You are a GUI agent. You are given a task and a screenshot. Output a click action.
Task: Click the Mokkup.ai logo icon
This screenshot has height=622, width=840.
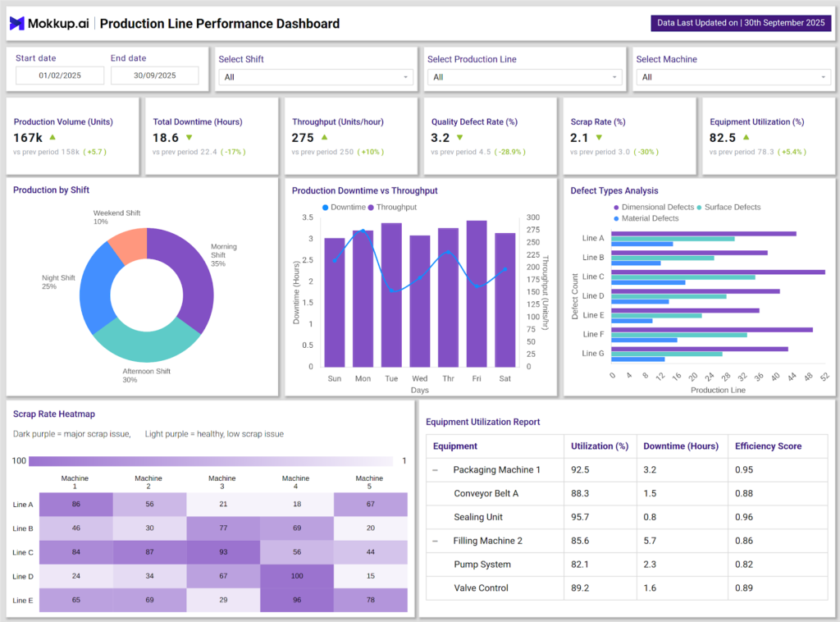[17, 24]
